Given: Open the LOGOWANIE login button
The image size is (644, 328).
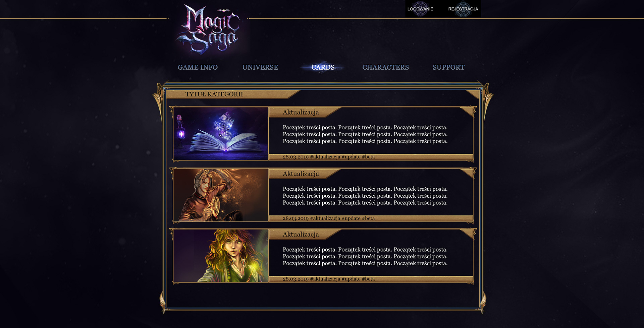Looking at the screenshot, I should (x=420, y=9).
